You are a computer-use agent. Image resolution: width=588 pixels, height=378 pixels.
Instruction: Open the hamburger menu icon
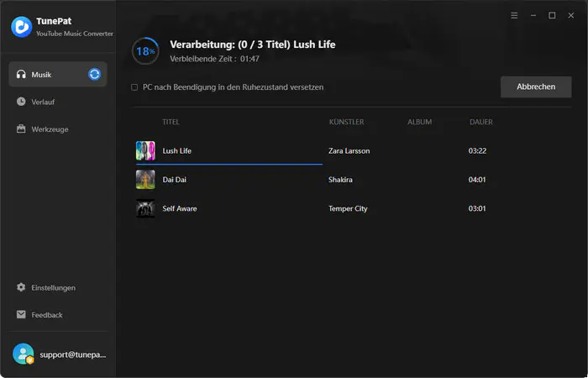point(514,15)
